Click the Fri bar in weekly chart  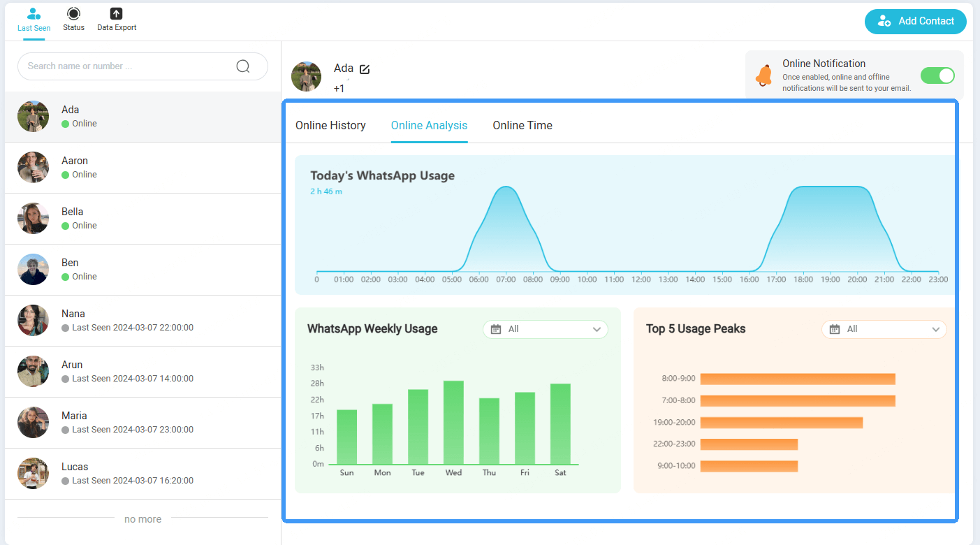525,428
